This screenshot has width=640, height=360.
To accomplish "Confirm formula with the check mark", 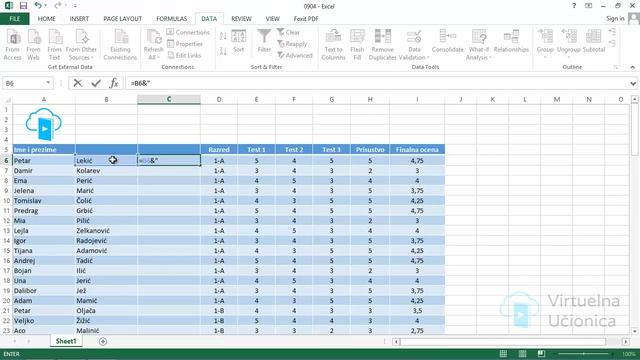I will click(x=96, y=83).
